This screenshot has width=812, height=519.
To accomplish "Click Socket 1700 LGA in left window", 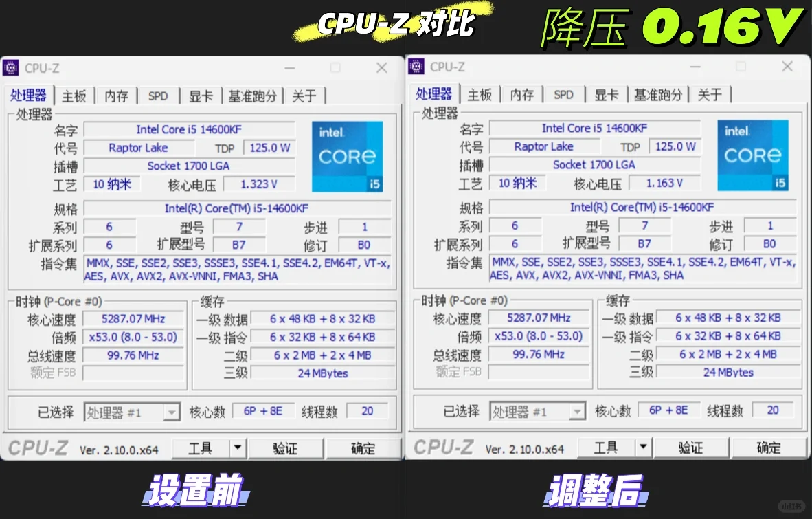I will 188,166.
